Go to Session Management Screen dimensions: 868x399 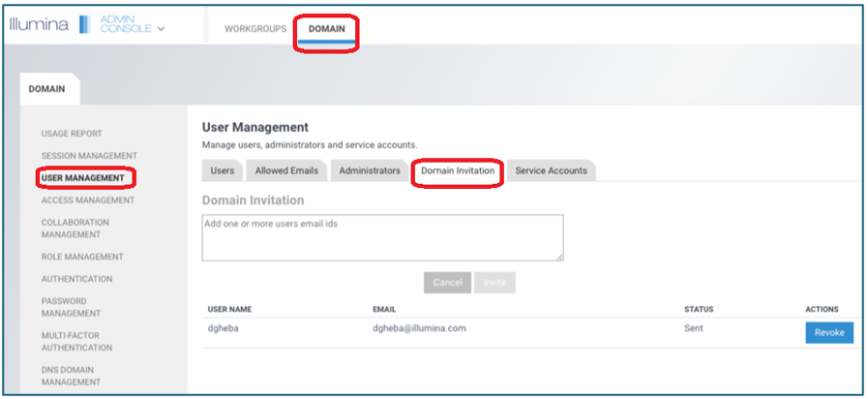[x=89, y=156]
